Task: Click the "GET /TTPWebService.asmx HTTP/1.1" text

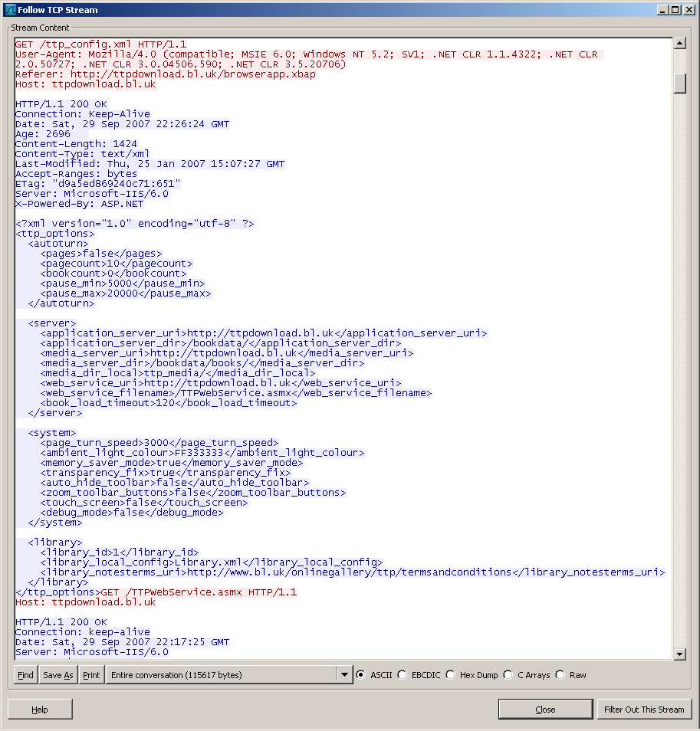Action: (x=199, y=592)
